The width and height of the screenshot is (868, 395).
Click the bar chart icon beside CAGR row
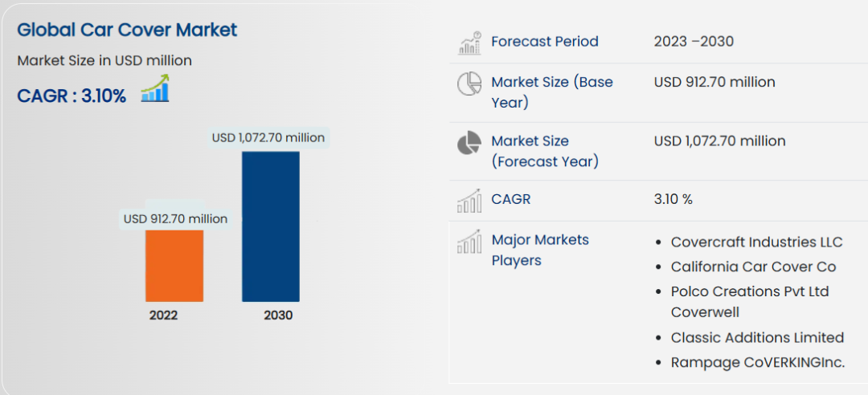click(x=469, y=201)
